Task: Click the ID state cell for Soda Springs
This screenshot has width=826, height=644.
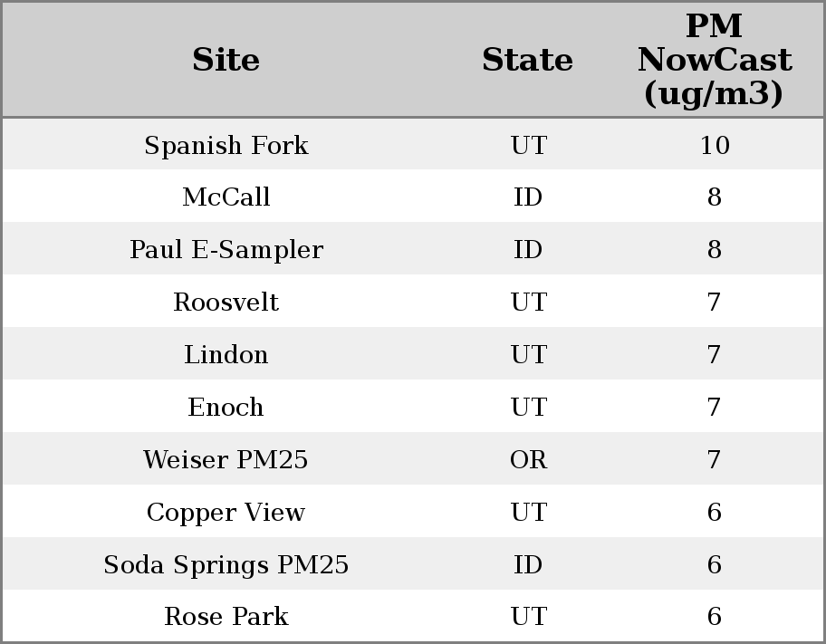Action: click(x=528, y=565)
